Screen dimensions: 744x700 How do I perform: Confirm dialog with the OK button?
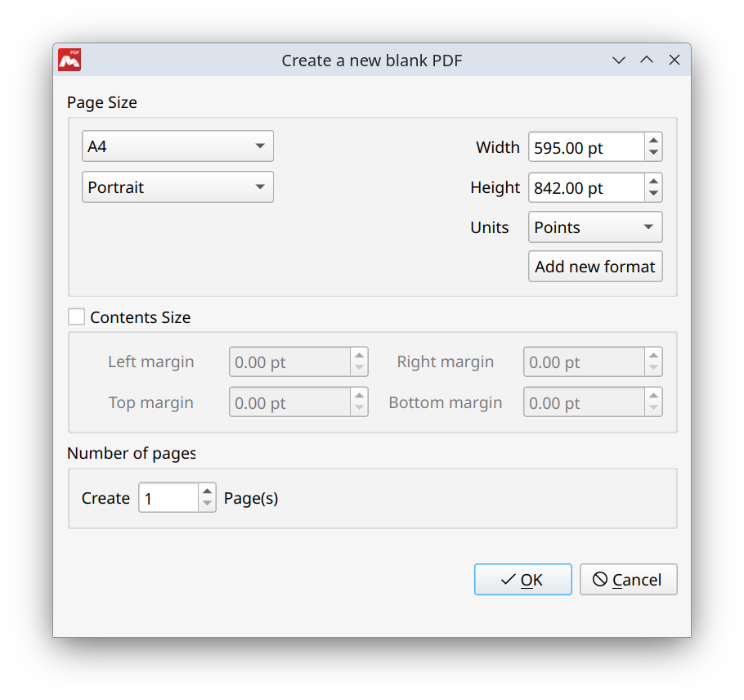click(x=523, y=579)
